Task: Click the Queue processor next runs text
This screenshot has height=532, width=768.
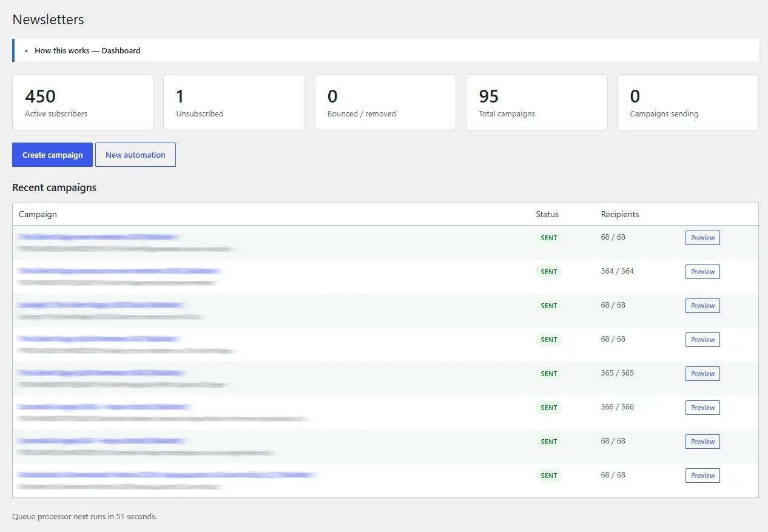Action: [x=84, y=517]
